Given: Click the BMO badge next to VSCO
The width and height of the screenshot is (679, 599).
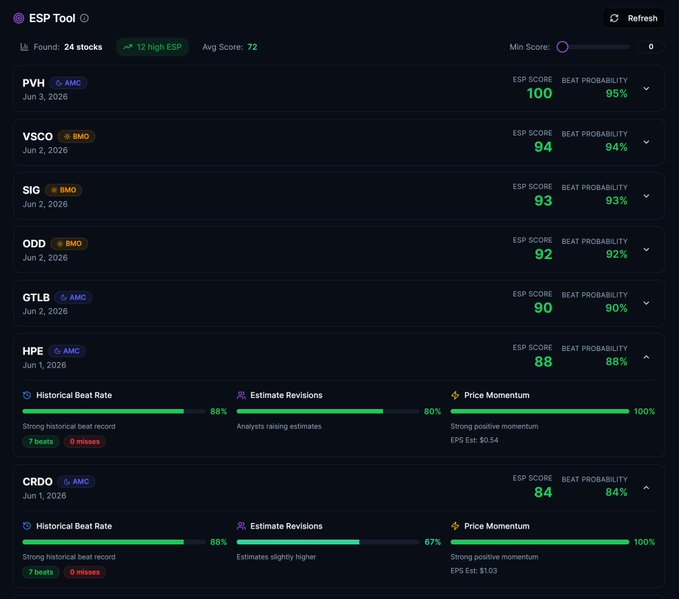Looking at the screenshot, I should [77, 136].
